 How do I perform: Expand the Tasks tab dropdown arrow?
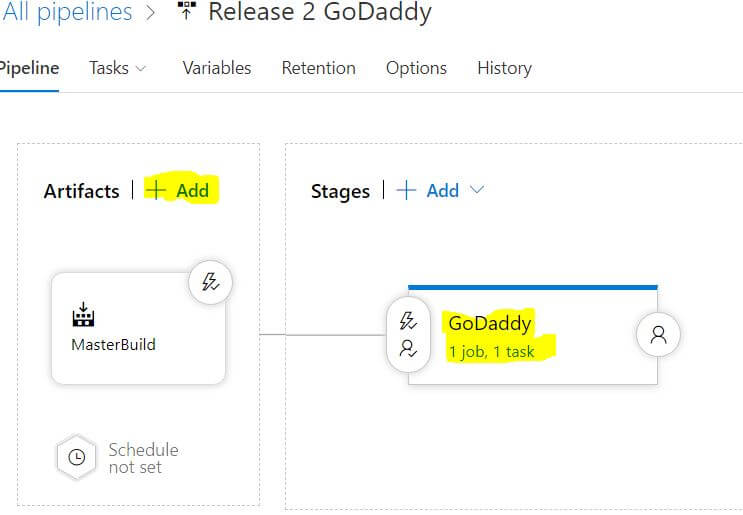(141, 69)
